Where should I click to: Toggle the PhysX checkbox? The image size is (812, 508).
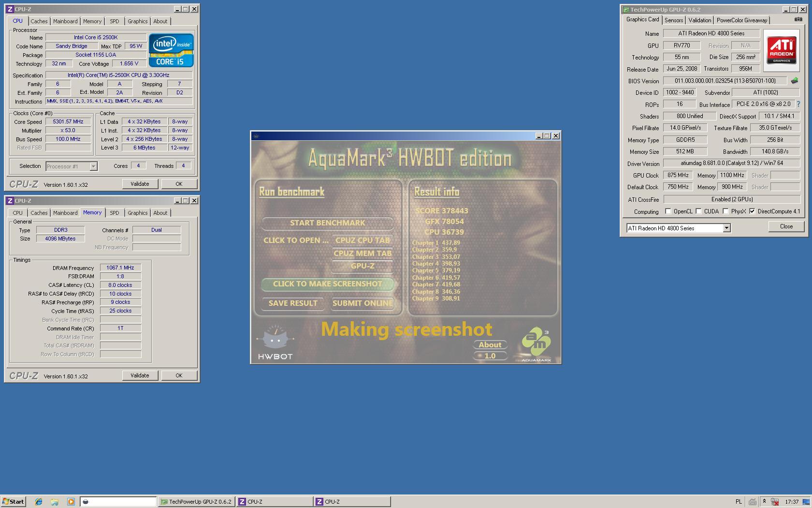725,211
